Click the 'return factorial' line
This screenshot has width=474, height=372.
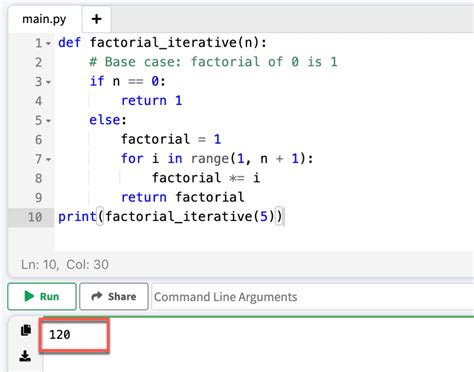(182, 197)
